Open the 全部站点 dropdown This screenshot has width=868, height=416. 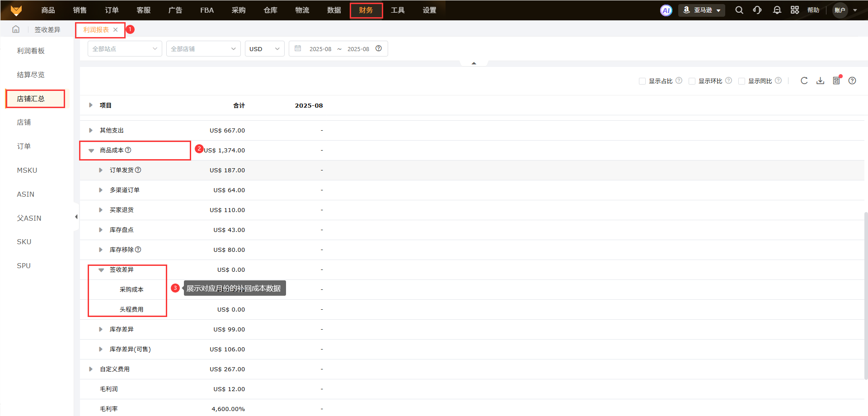(125, 49)
